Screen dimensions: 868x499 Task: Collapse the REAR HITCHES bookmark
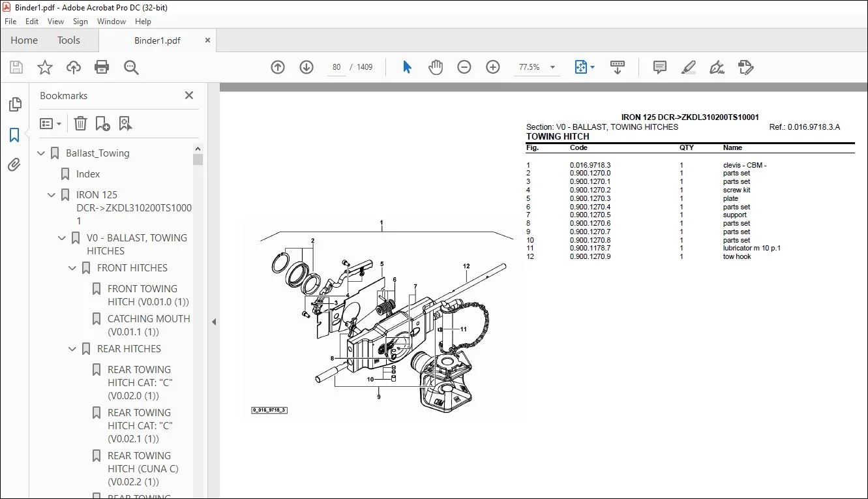pos(73,349)
